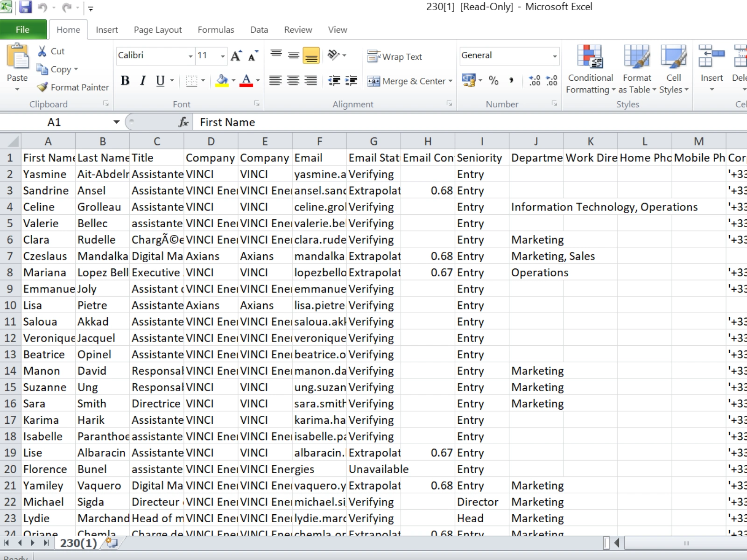Open Fill Color dropdown arrow
The height and width of the screenshot is (560, 747).
coord(233,81)
